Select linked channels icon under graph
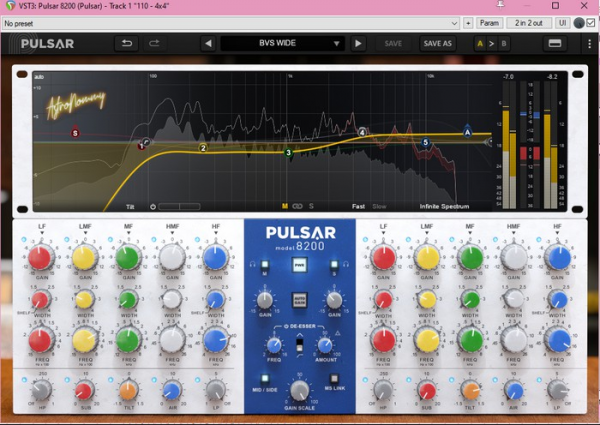 (x=297, y=206)
